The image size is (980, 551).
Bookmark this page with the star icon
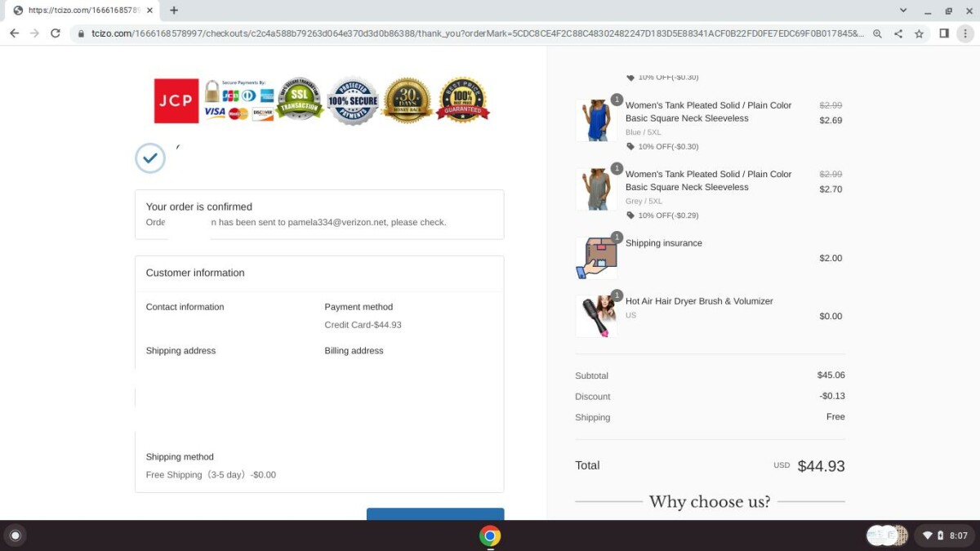[x=919, y=33]
